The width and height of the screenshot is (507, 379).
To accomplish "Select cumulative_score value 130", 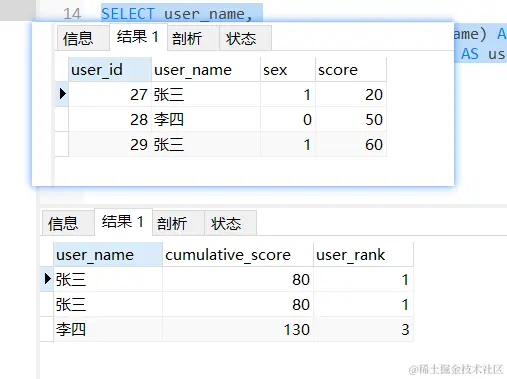I will pos(238,329).
